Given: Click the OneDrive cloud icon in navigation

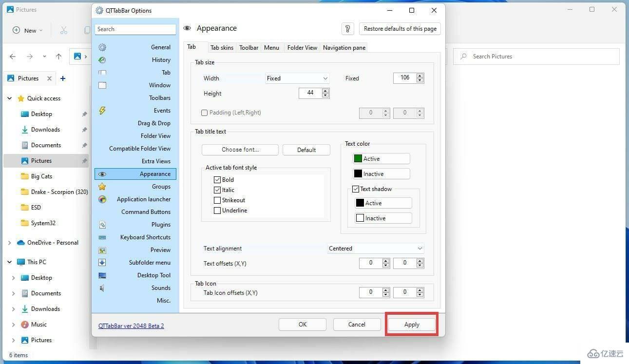Looking at the screenshot, I should coord(21,243).
